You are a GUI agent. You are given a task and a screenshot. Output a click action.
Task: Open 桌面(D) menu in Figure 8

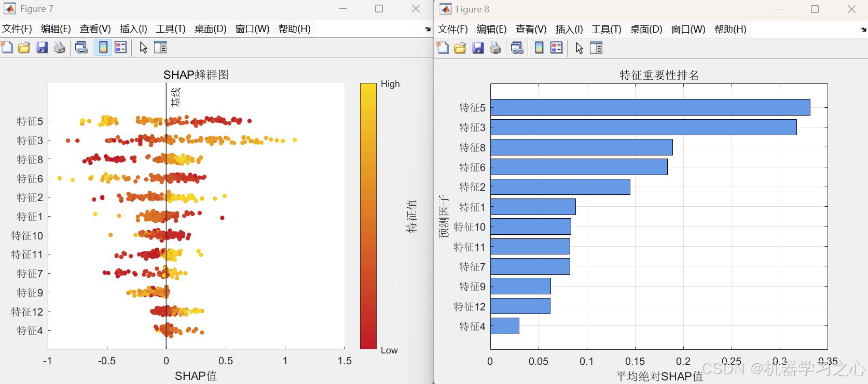pos(646,30)
